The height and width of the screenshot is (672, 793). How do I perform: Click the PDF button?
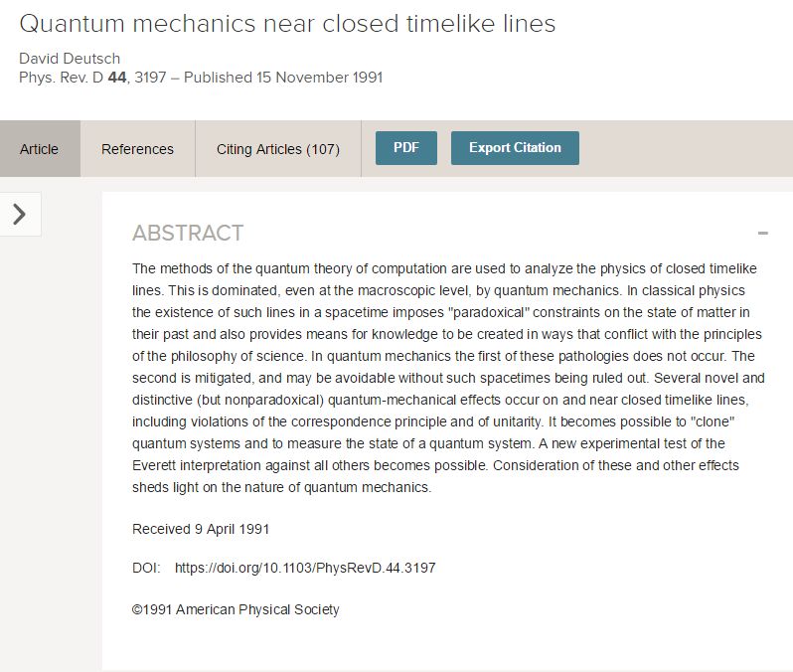pos(406,148)
